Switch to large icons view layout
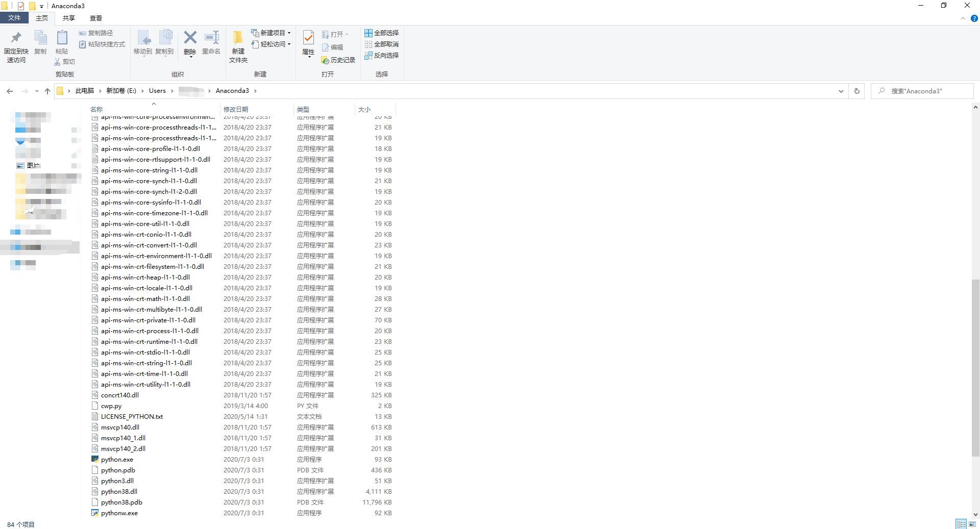Screen dimensions: 980x529 [972, 524]
